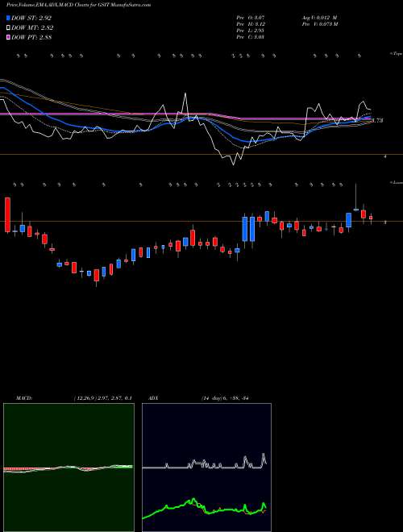The height and width of the screenshot is (532, 403).
Task: Click the chart title mentioning MunafaSutra.com
Action: (x=79, y=5)
